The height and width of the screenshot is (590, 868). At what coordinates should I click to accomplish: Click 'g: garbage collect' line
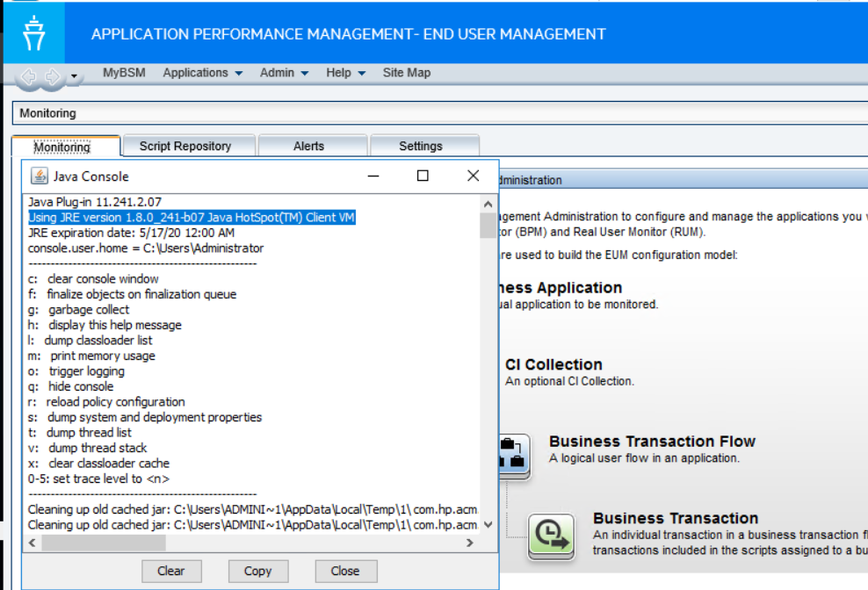[x=78, y=310]
